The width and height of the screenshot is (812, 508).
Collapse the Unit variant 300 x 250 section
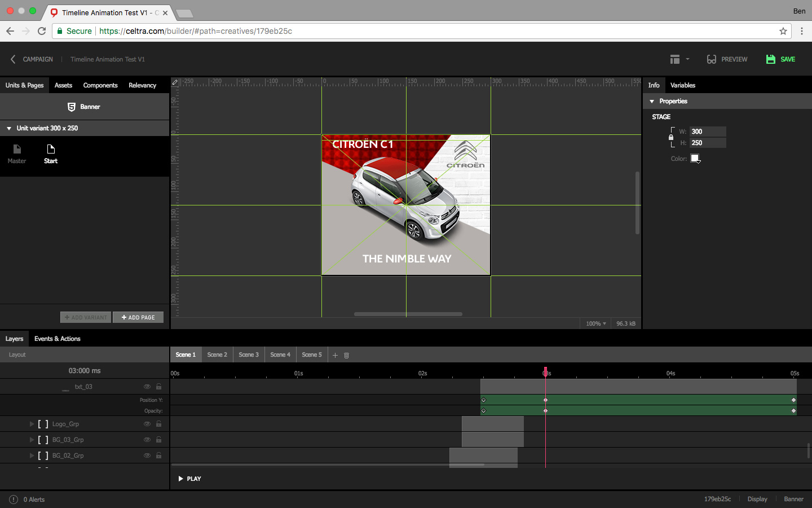pos(9,129)
